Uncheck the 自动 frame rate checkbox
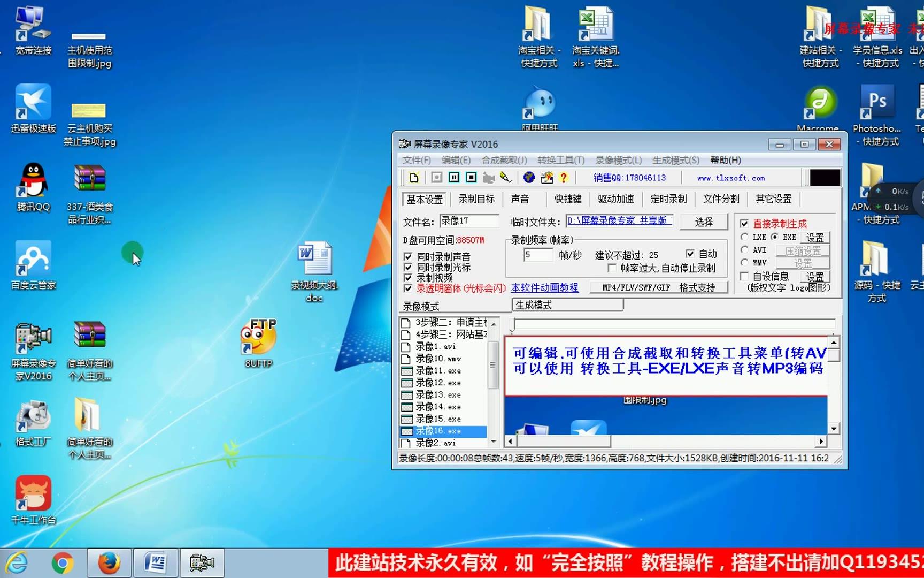 click(690, 254)
